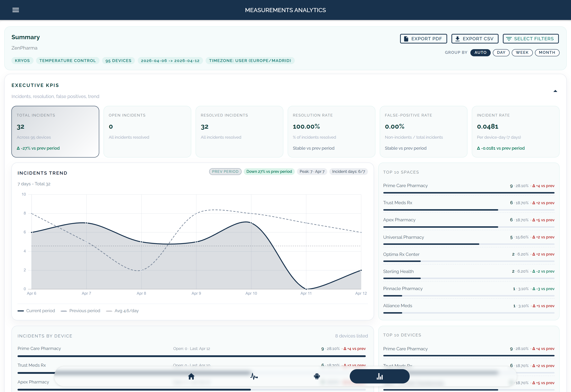Click the Select Filters button
The width and height of the screenshot is (571, 392).
tap(531, 38)
